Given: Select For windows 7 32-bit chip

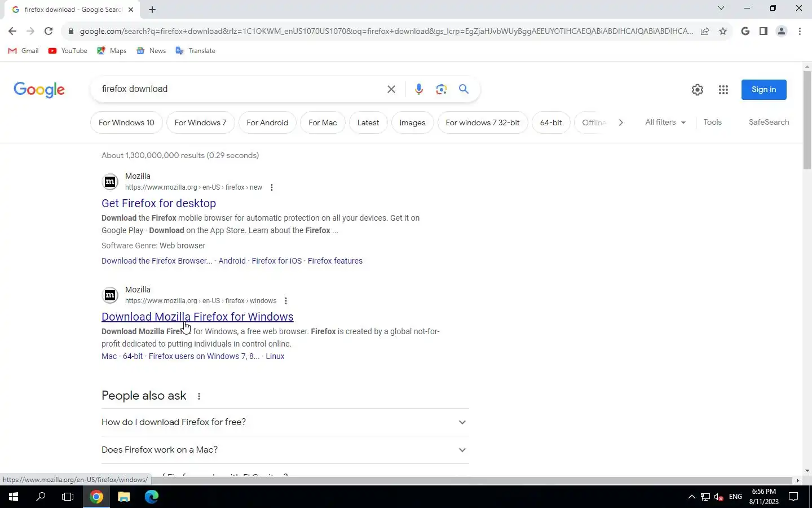Looking at the screenshot, I should [483, 122].
